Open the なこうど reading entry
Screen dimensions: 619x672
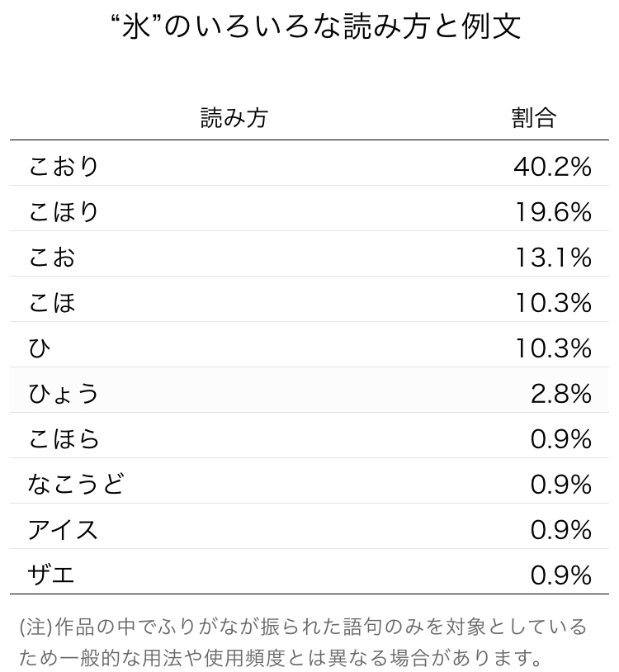click(76, 485)
